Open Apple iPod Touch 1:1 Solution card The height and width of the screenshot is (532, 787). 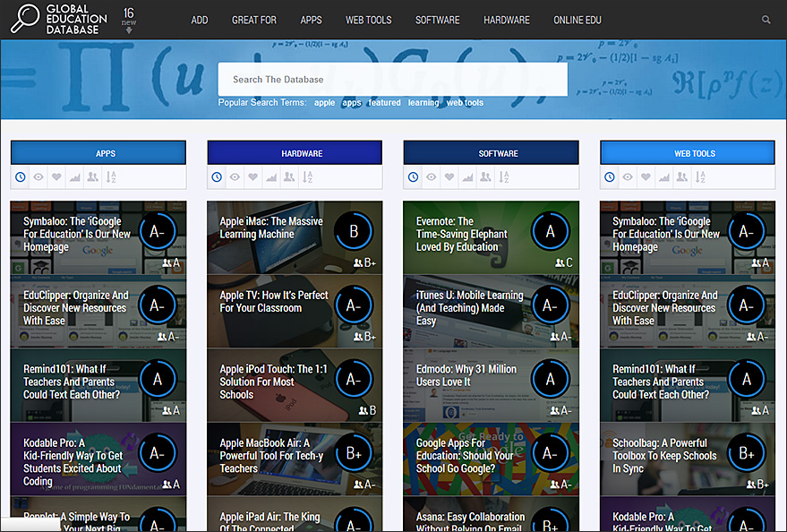295,385
